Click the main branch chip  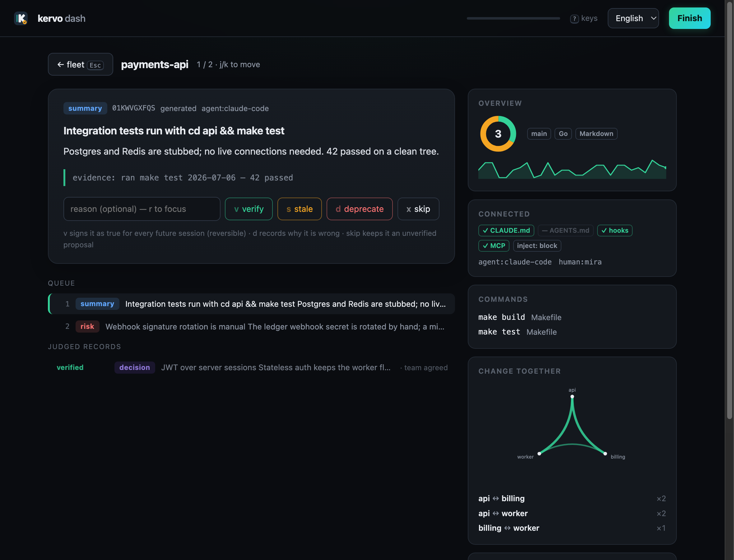(x=539, y=134)
